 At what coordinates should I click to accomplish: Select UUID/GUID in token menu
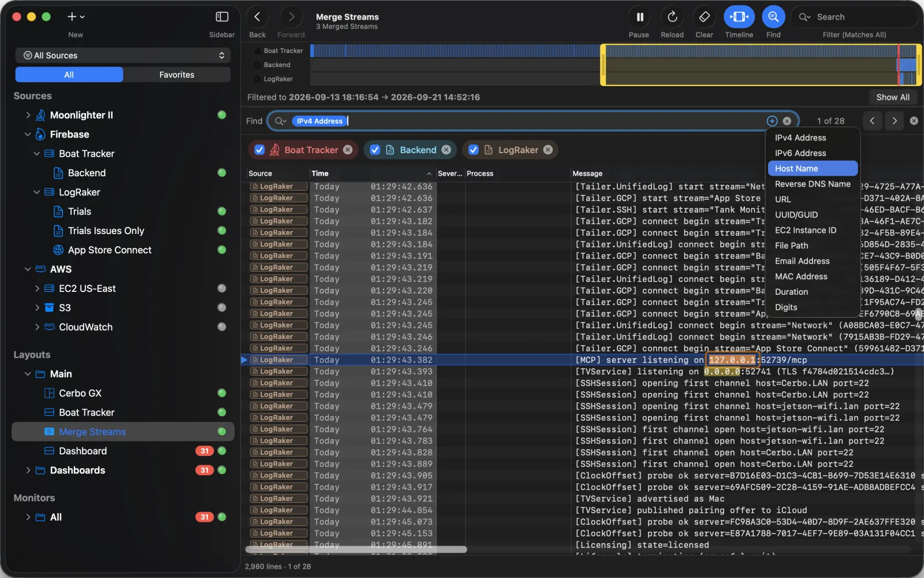pyautogui.click(x=813, y=214)
